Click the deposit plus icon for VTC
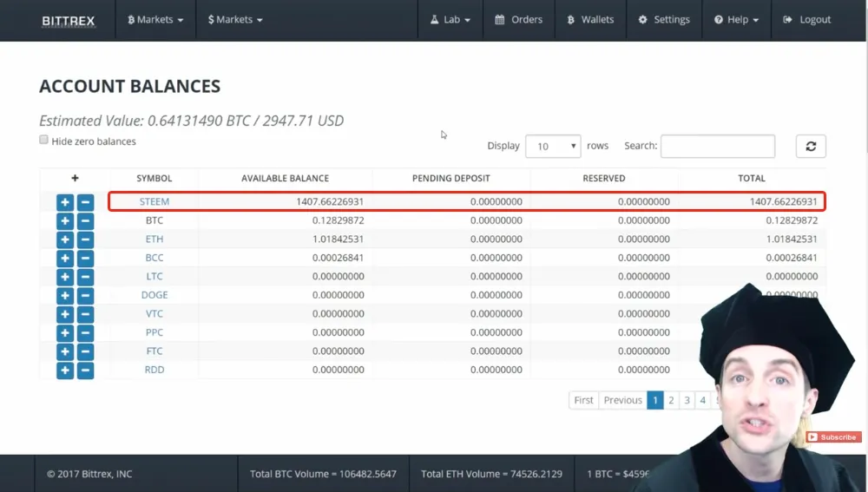868x492 pixels. (x=65, y=314)
